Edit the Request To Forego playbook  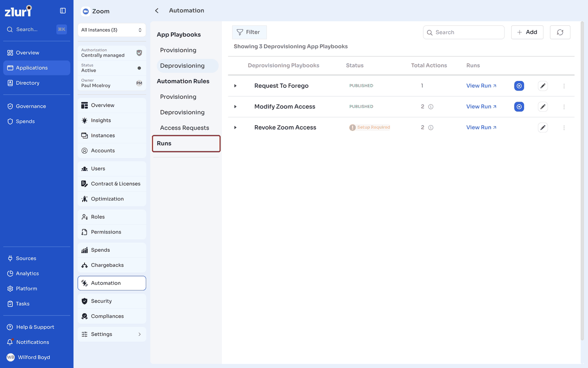[x=543, y=86]
